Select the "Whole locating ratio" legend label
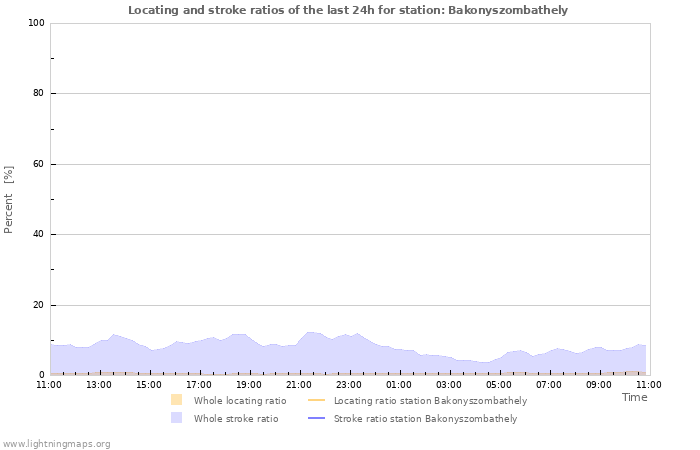The image size is (700, 450). click(240, 401)
